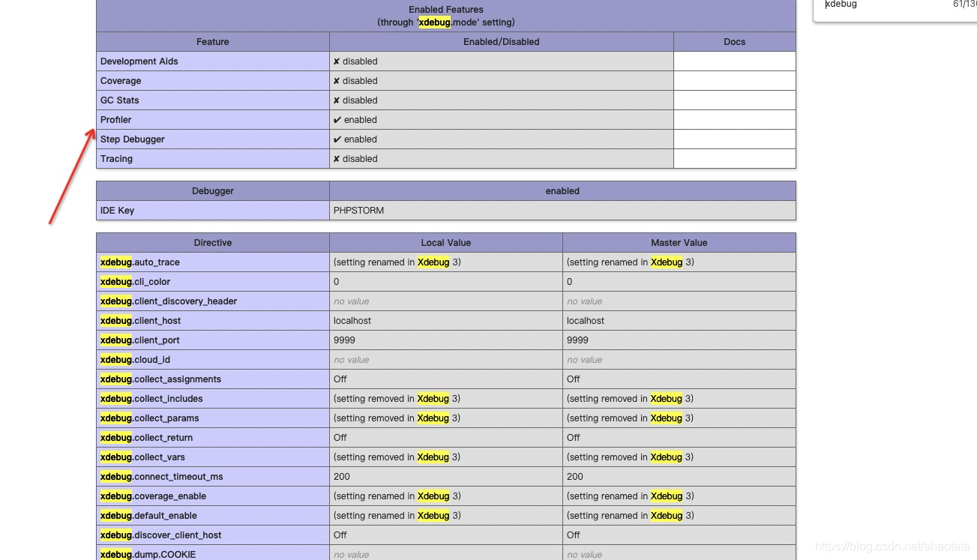Viewport: 977px width, 560px height.
Task: Select the xdebug.cli_color directive
Action: coord(135,282)
